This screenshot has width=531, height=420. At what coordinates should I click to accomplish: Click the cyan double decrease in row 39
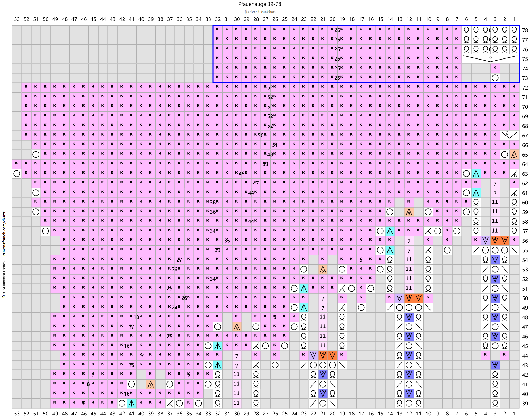pos(132,404)
